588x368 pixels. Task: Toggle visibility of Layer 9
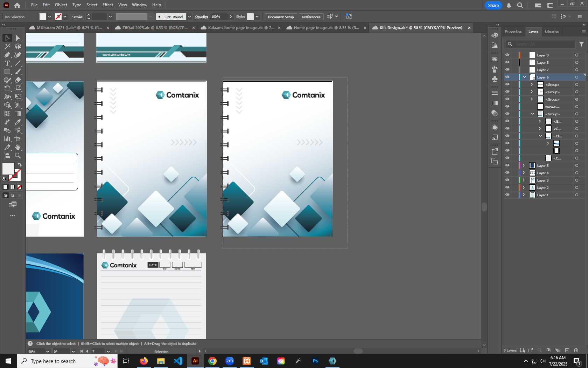coord(507,55)
